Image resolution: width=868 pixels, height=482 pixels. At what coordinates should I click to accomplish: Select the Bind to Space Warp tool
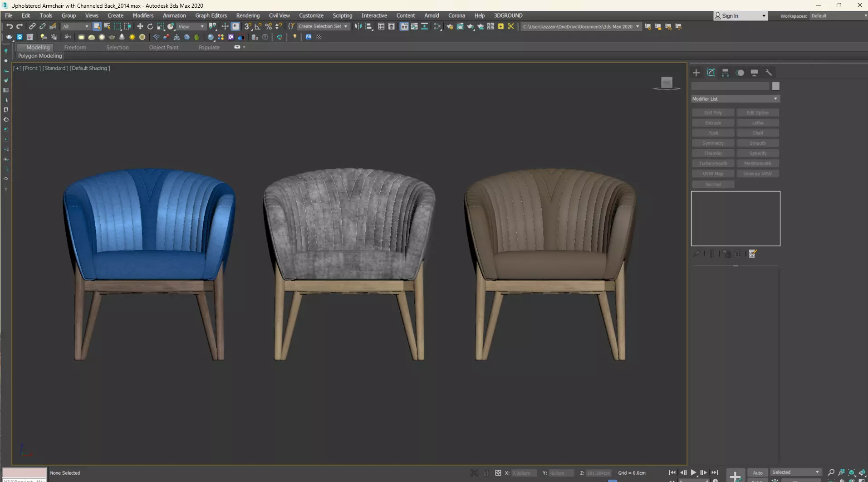[x=53, y=26]
